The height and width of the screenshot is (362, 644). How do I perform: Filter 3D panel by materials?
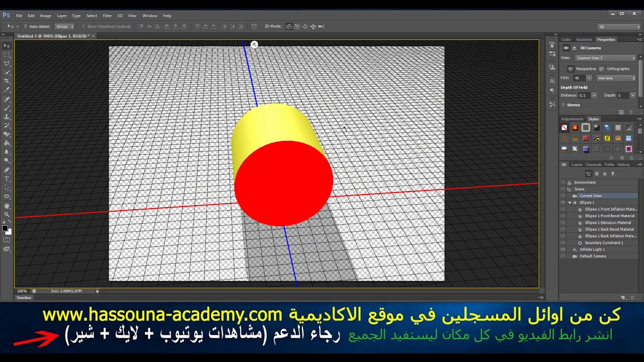click(605, 173)
